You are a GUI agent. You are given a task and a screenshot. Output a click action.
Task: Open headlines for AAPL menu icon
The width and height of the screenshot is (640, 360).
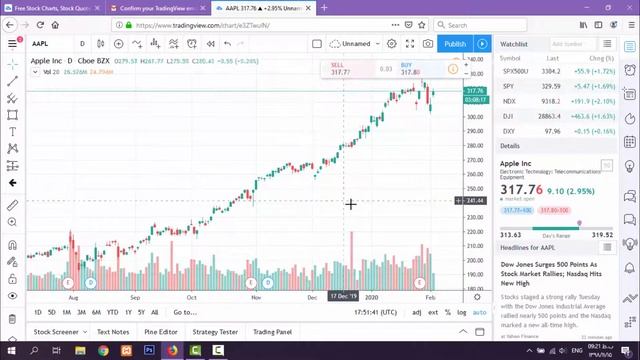[607, 247]
